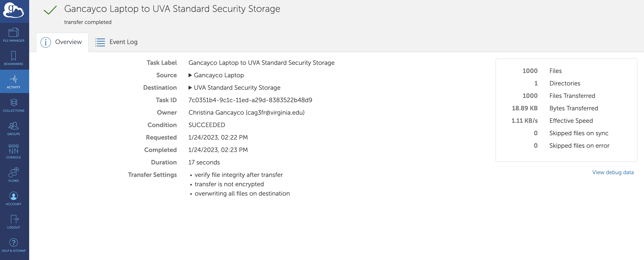Click the Task ID value text
The height and width of the screenshot is (260, 644).
tap(250, 100)
